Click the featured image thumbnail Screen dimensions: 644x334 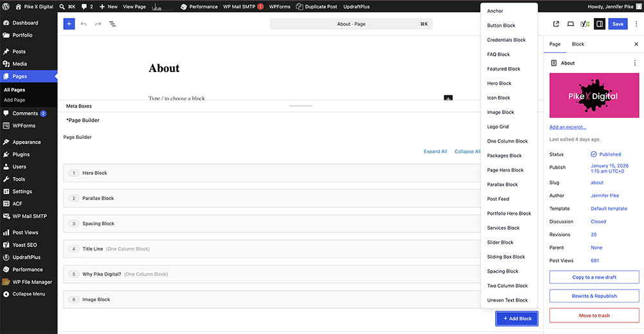[594, 95]
